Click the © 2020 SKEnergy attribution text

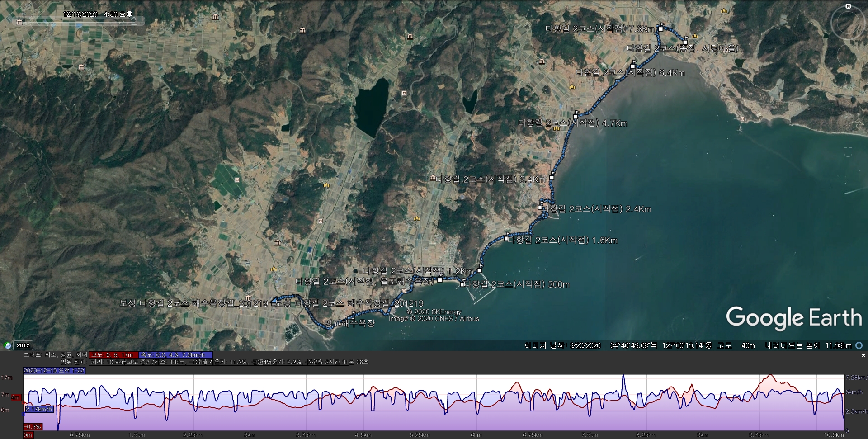[434, 312]
